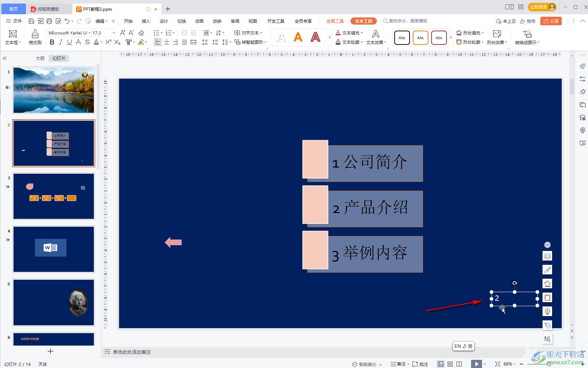Toggle strikethrough formatting
The width and height of the screenshot is (588, 368).
(x=78, y=42)
